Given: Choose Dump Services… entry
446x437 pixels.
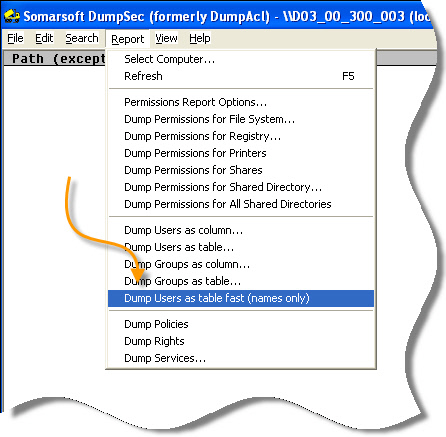Looking at the screenshot, I should [241, 358].
